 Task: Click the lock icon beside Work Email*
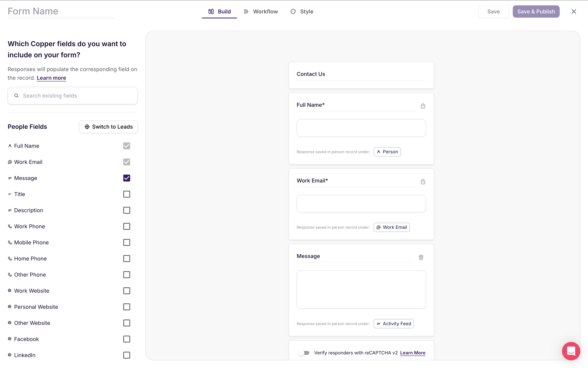click(423, 182)
